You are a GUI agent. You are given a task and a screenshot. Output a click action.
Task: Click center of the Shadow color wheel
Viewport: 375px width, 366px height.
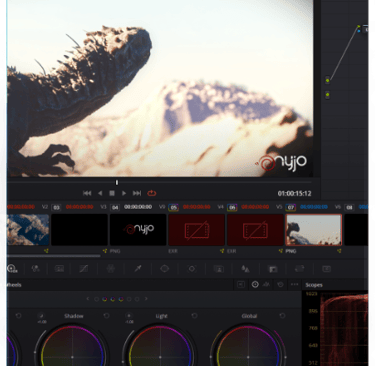tap(72, 357)
